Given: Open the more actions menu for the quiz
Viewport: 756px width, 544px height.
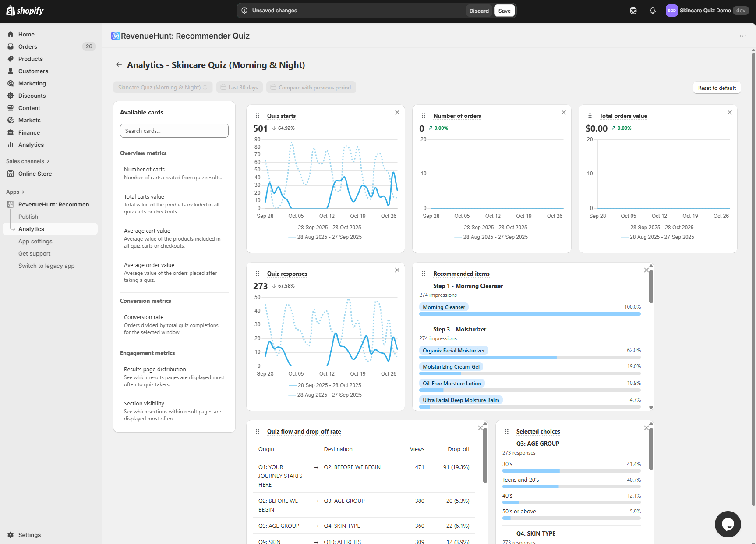Looking at the screenshot, I should [742, 36].
